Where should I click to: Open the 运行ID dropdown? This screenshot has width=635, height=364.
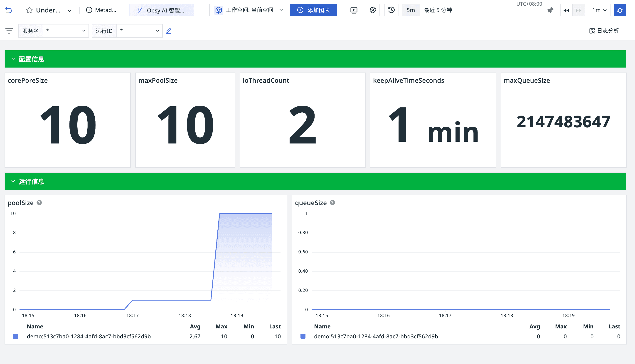[139, 31]
